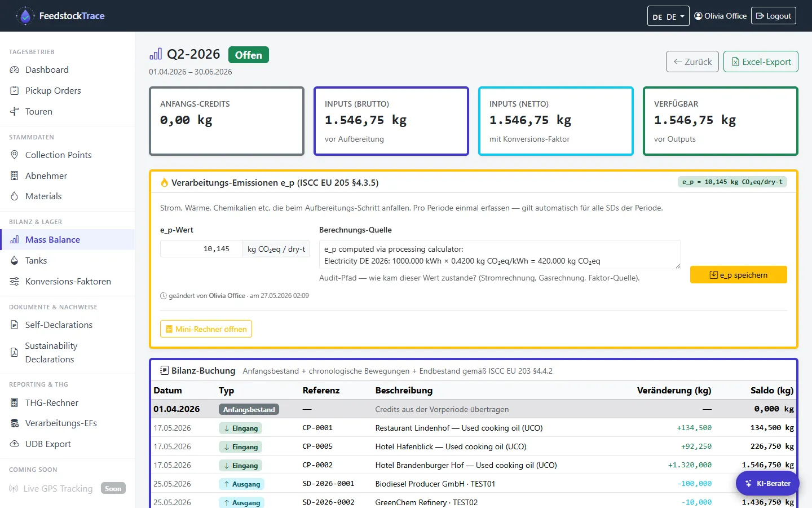This screenshot has width=812, height=508.
Task: Go back with Zurück button
Action: click(692, 62)
